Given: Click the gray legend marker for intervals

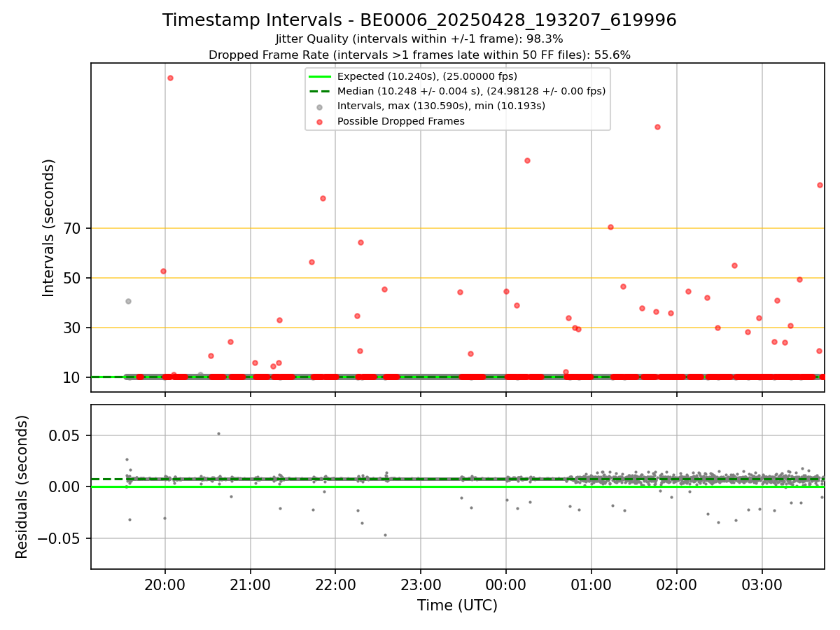Looking at the screenshot, I should pos(319,106).
